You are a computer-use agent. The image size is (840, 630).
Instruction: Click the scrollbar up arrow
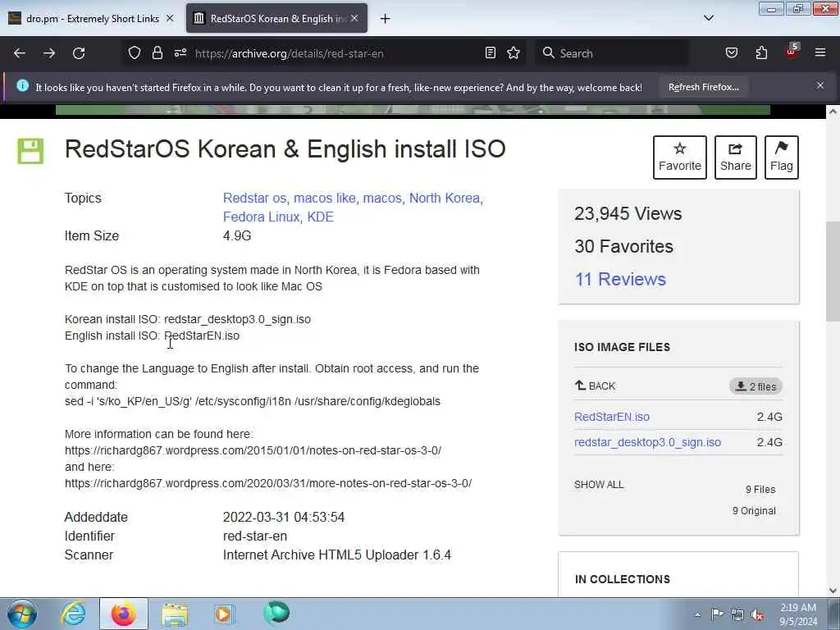coord(833,112)
